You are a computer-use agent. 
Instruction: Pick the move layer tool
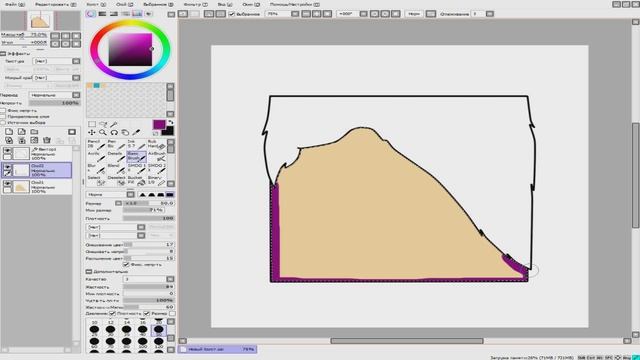(92, 132)
